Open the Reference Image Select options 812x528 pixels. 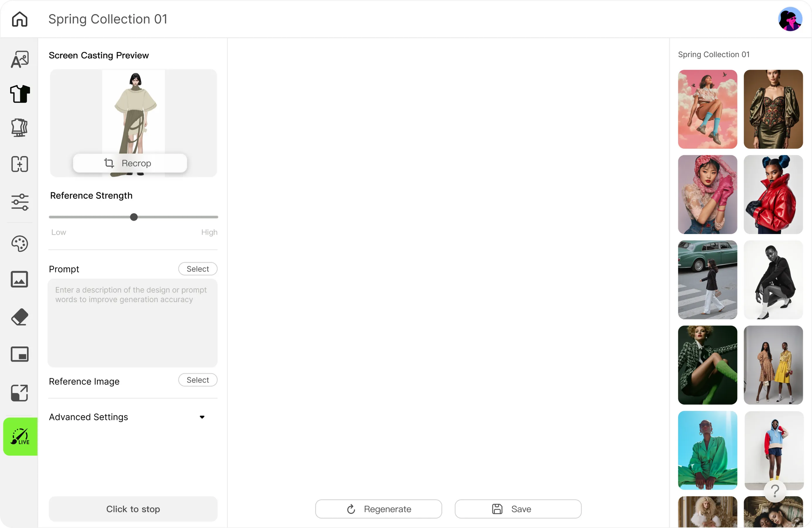click(198, 380)
